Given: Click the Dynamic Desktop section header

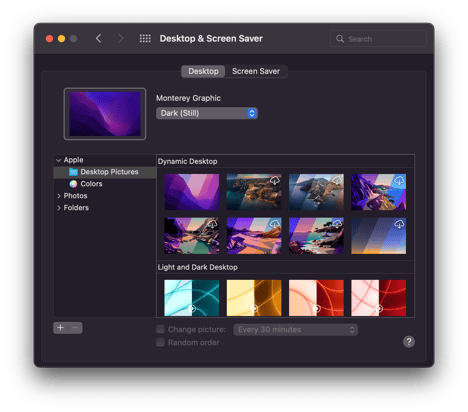Looking at the screenshot, I should [187, 162].
